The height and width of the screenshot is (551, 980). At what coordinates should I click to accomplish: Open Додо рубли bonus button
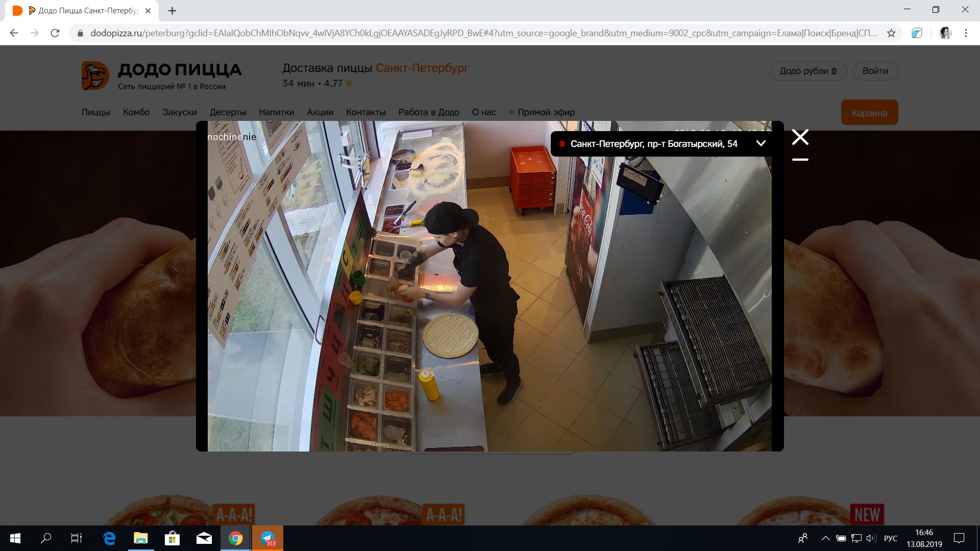click(x=807, y=71)
